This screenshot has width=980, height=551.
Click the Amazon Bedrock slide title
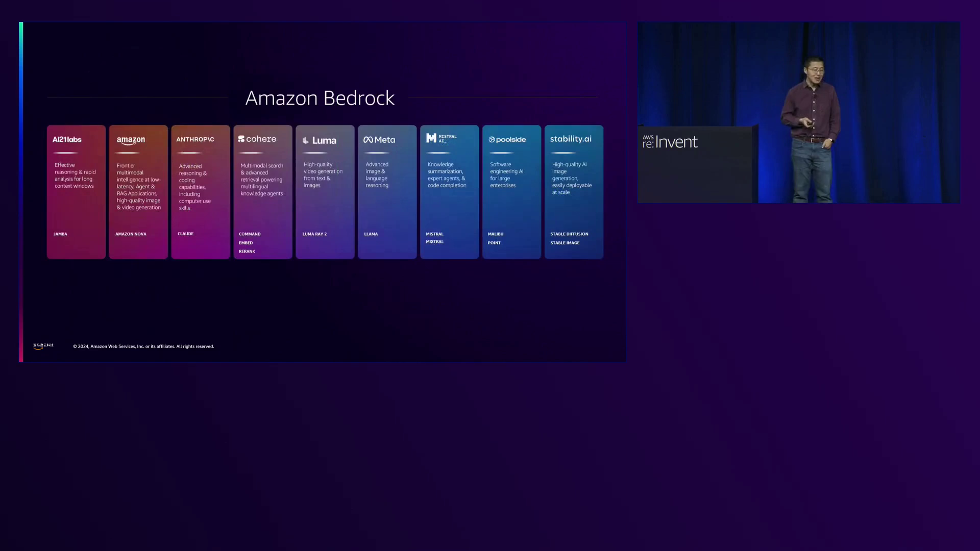tap(320, 98)
